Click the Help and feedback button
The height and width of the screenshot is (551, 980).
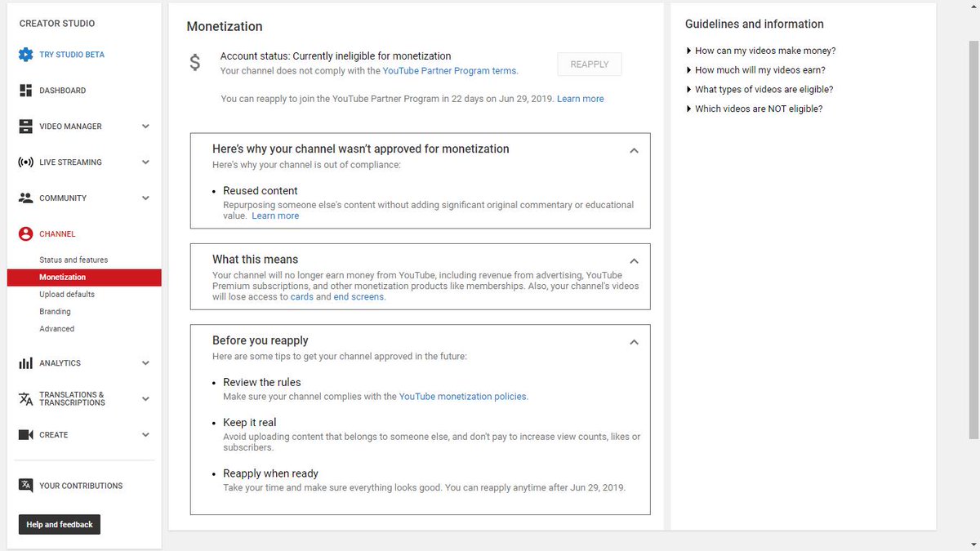(60, 524)
